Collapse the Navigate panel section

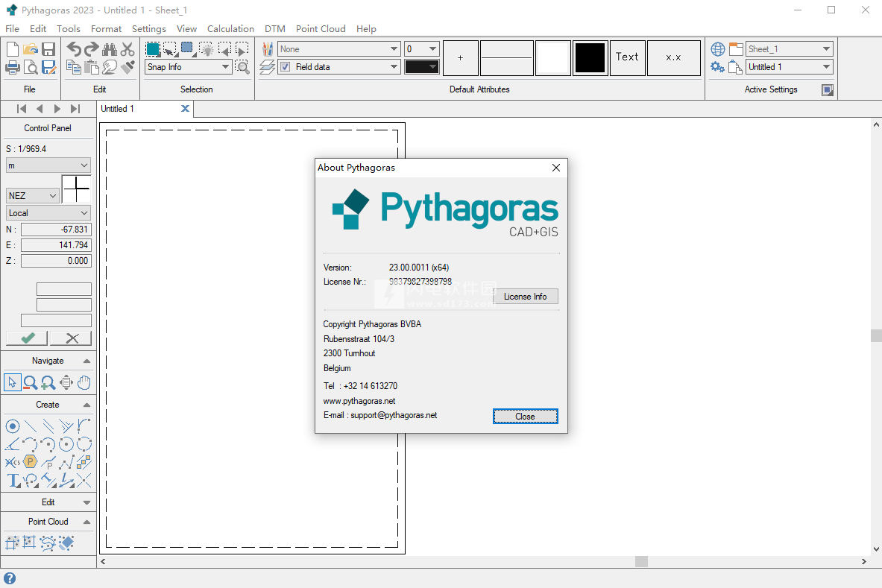click(86, 361)
